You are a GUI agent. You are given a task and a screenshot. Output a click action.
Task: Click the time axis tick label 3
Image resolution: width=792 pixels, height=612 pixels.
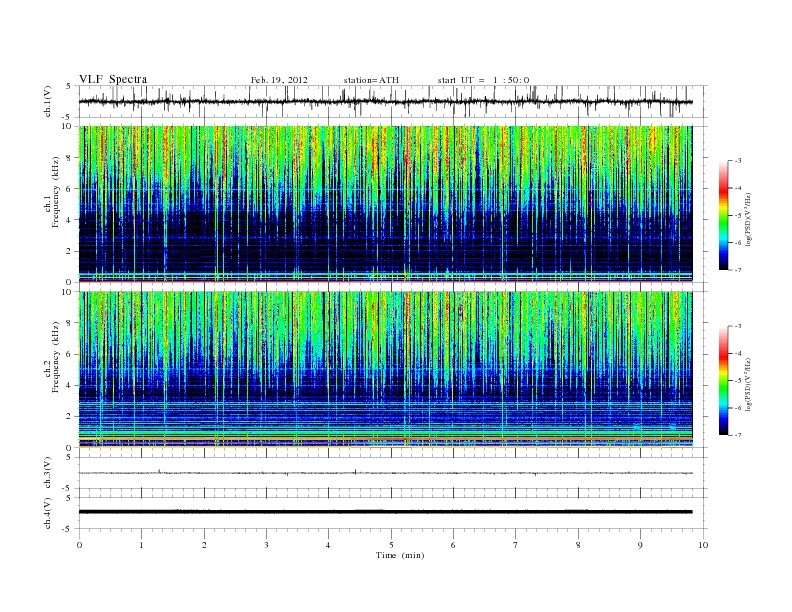click(266, 545)
